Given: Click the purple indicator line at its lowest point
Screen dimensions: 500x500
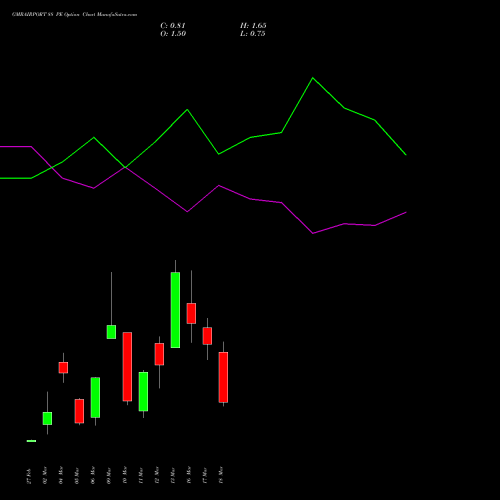Looking at the screenshot, I should 313,233.
